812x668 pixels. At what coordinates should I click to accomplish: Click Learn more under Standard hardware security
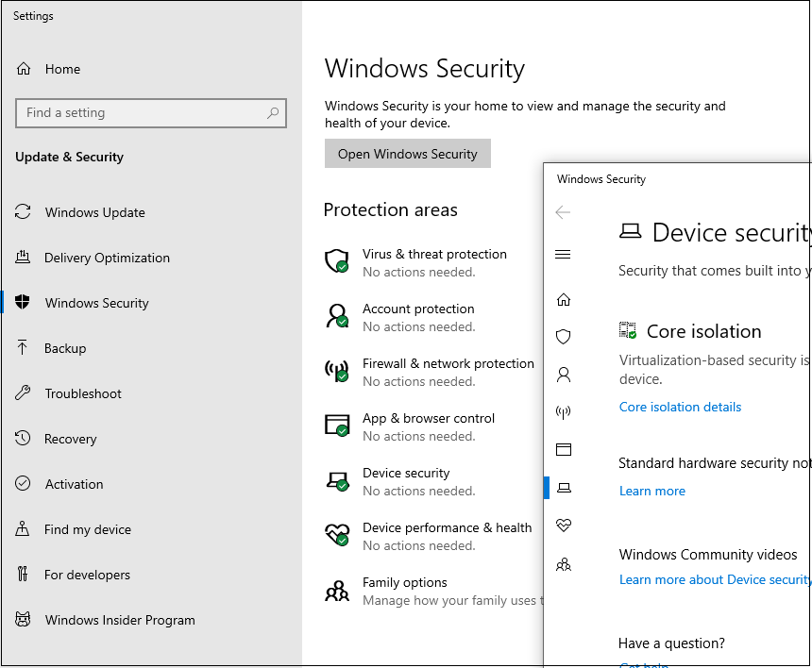coord(651,491)
